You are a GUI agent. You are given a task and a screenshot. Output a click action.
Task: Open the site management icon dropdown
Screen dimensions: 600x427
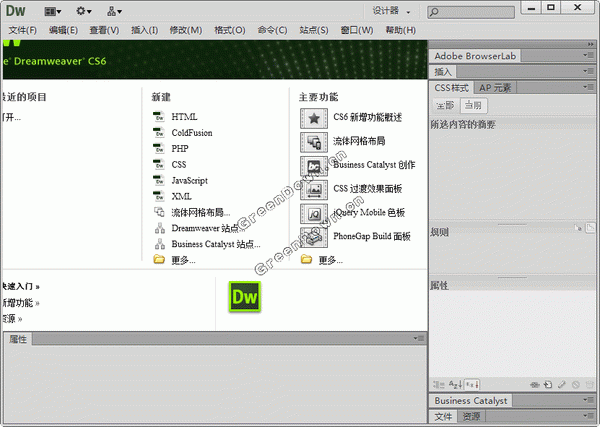click(x=114, y=11)
